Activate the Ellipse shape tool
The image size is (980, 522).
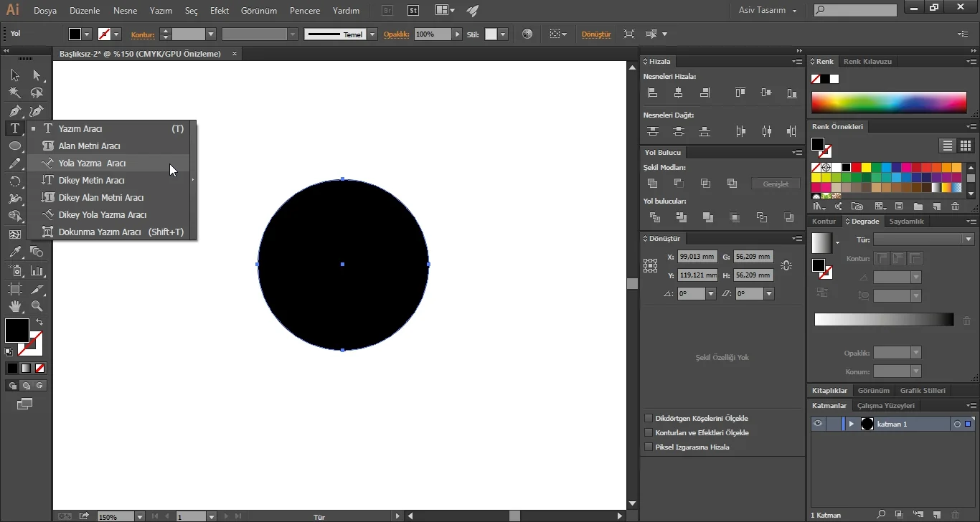[15, 146]
